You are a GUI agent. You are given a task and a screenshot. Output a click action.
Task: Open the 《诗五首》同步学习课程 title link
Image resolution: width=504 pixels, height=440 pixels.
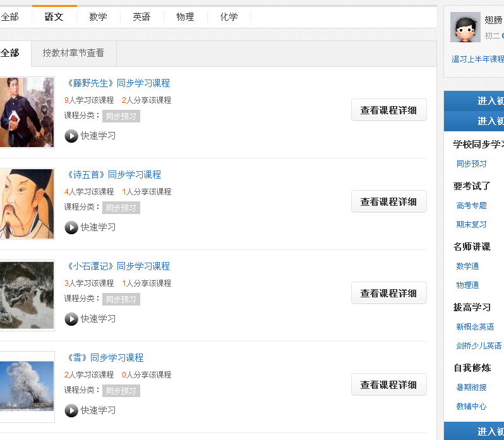pyautogui.click(x=113, y=175)
